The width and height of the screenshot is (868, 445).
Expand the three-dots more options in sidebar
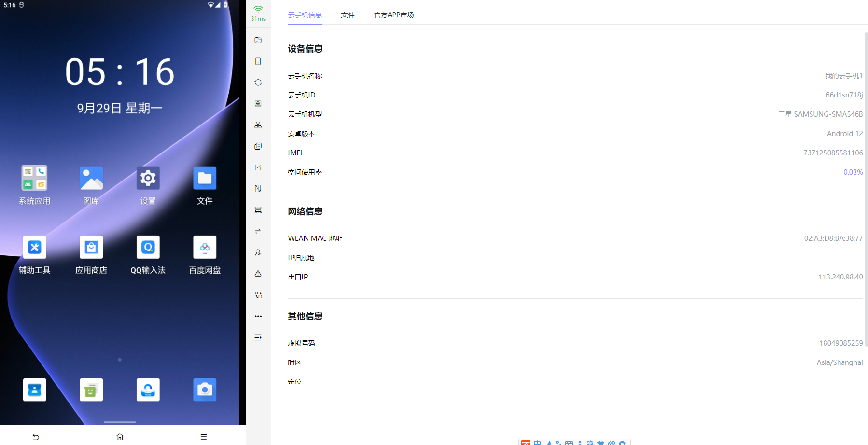pyautogui.click(x=258, y=316)
